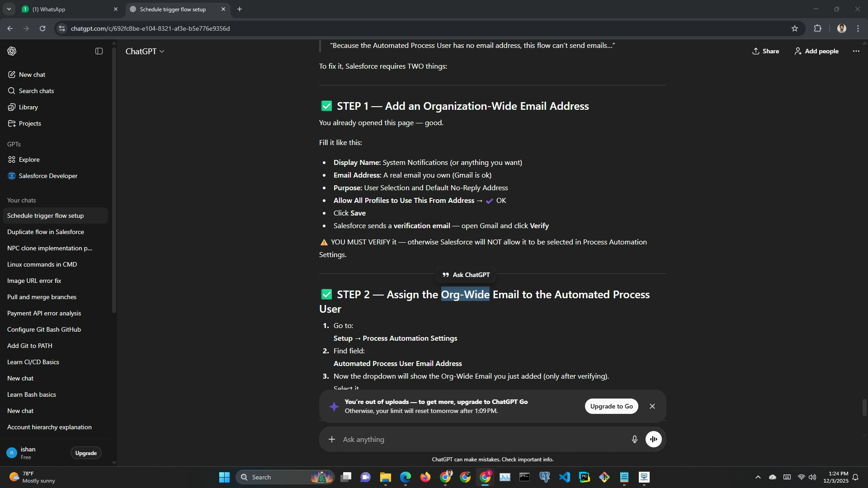
Task: Open Search chats in the sidebar
Action: coord(36,91)
